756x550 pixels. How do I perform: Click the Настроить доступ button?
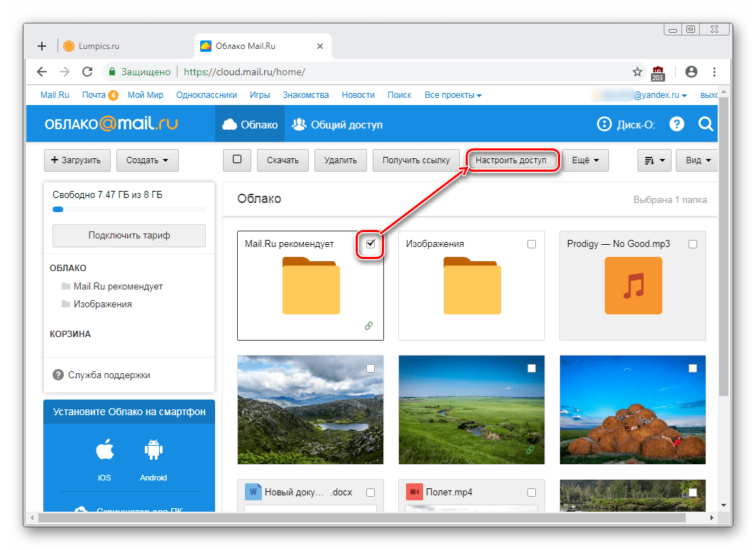pyautogui.click(x=511, y=160)
